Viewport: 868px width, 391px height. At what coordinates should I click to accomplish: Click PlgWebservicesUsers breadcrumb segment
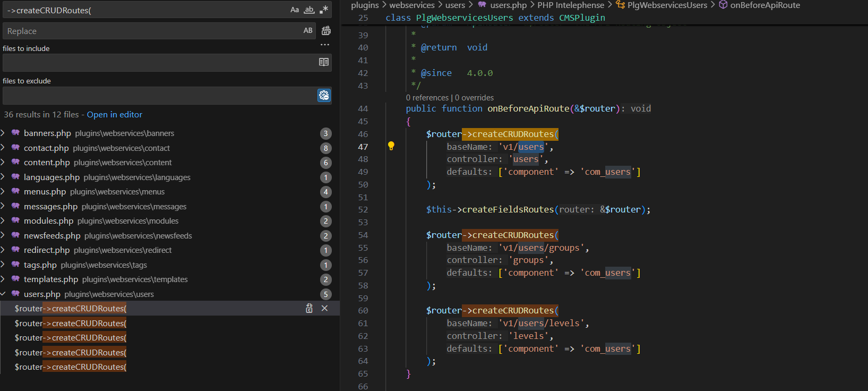click(x=667, y=5)
